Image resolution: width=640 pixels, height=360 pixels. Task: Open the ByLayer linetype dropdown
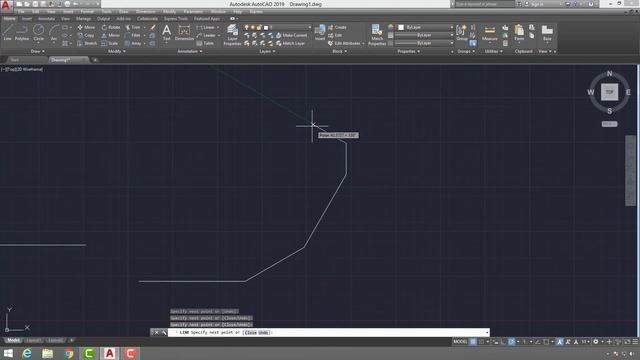point(424,43)
